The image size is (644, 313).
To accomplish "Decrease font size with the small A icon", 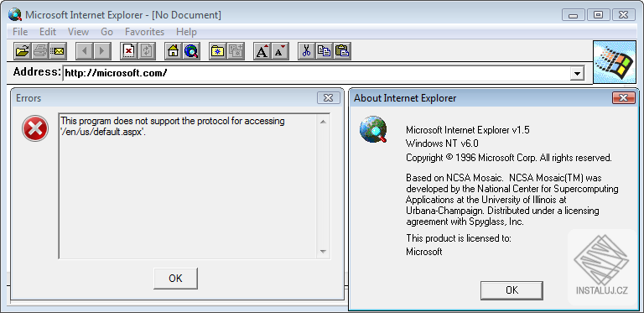I will 280,51.
